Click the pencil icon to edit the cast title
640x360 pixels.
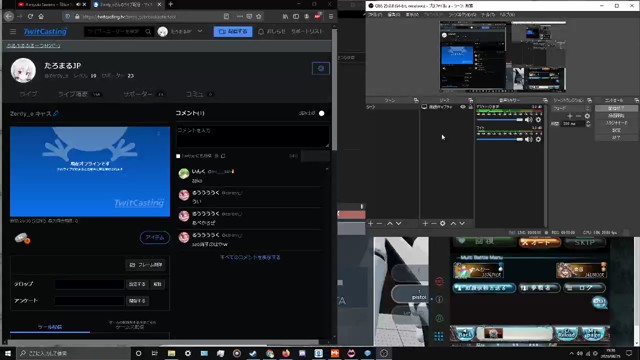click(56, 113)
